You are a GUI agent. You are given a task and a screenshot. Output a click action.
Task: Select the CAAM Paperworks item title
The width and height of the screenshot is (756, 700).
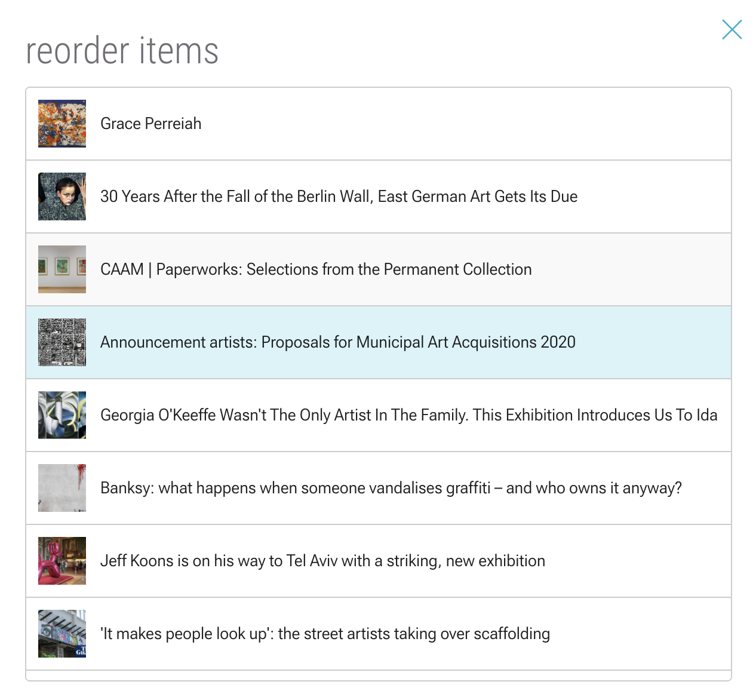tap(316, 269)
